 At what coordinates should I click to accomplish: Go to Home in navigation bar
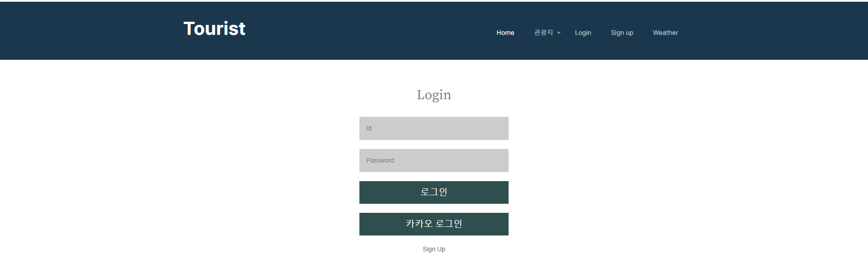[505, 33]
